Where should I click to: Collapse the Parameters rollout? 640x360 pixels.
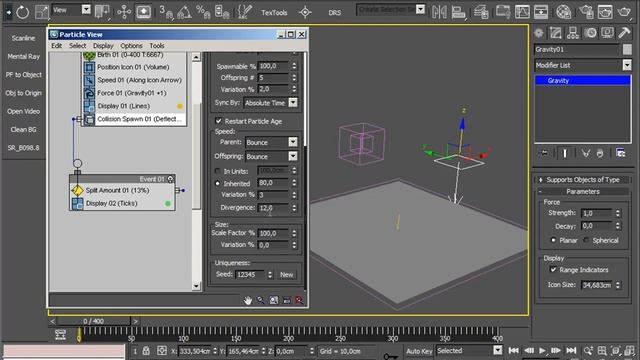583,191
